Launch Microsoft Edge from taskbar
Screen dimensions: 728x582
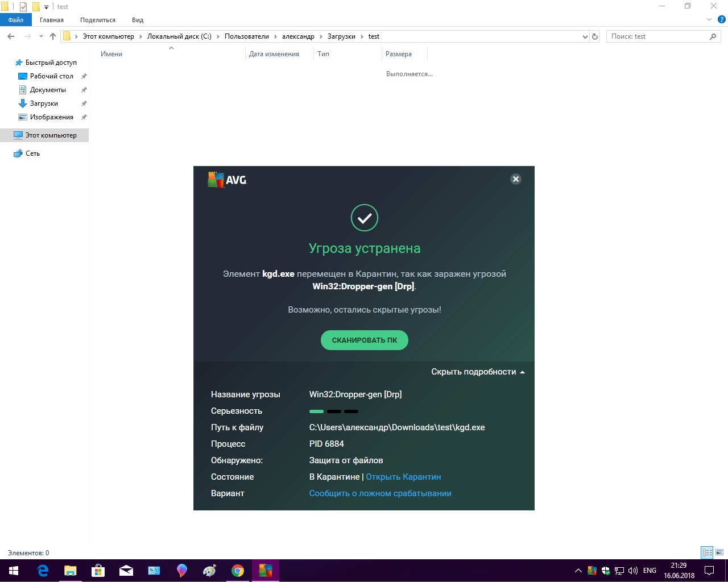[x=43, y=571]
